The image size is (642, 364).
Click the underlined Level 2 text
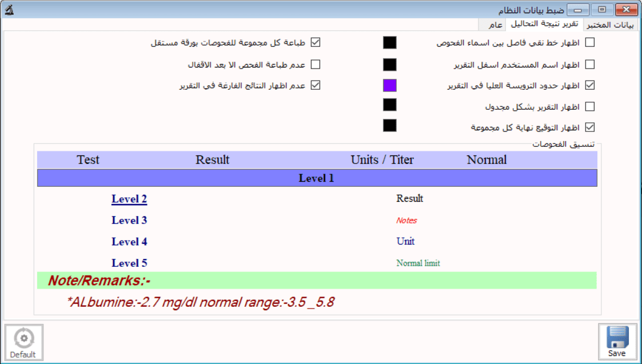[x=129, y=199]
